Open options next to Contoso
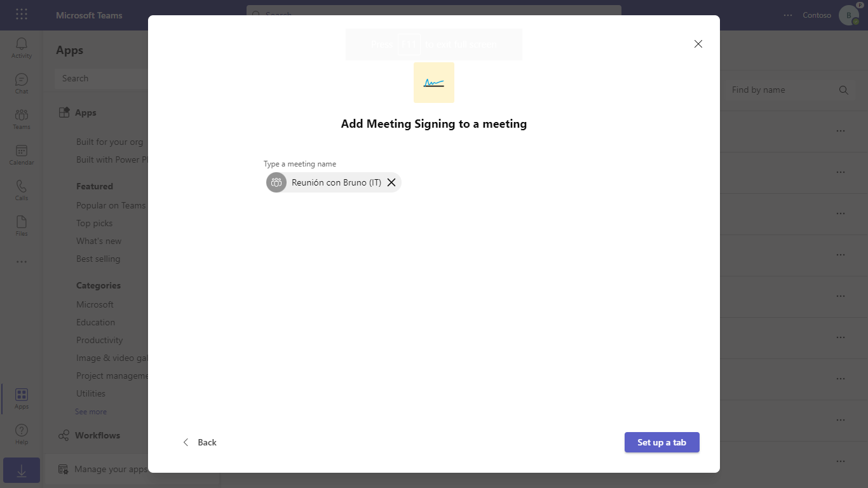 point(787,15)
